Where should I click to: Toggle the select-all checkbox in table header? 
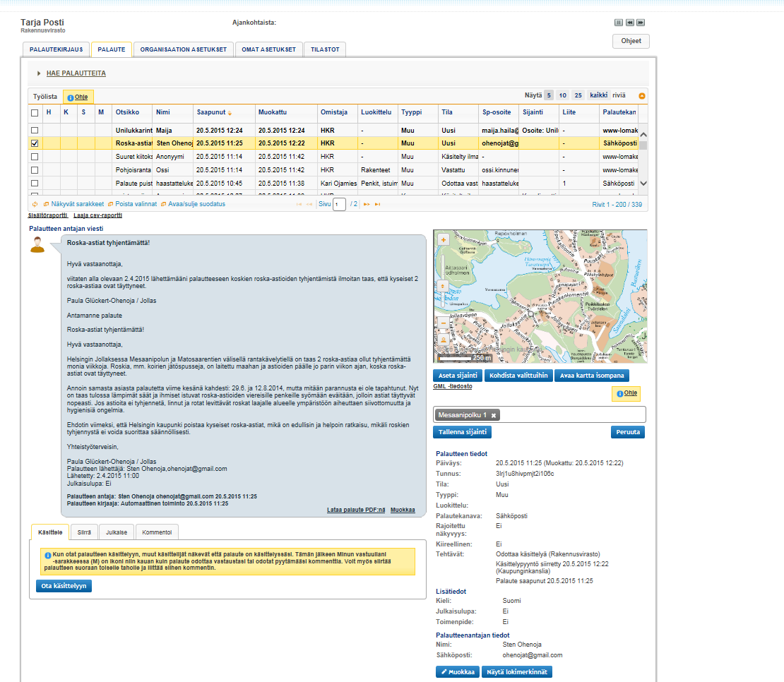[x=35, y=113]
